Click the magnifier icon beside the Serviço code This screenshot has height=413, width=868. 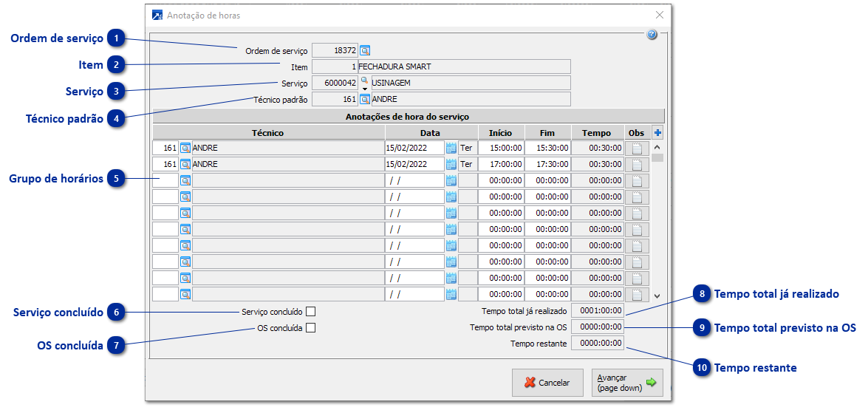[363, 80]
